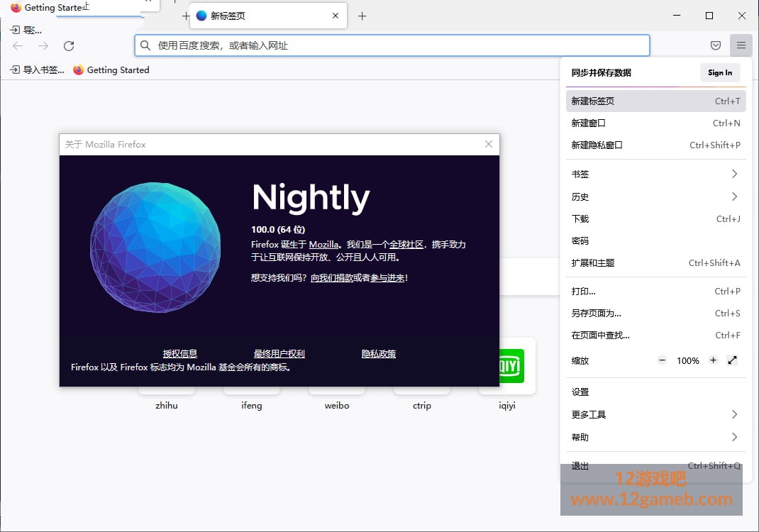This screenshot has height=532, width=759.
Task: Open the 最终用户权利 link
Action: [x=279, y=354]
